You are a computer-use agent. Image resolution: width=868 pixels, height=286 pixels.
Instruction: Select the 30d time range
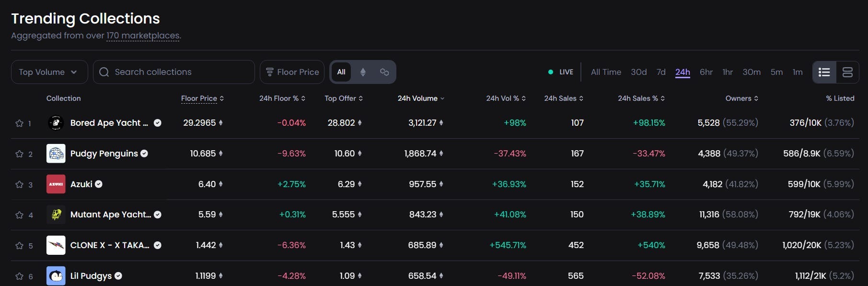(639, 72)
